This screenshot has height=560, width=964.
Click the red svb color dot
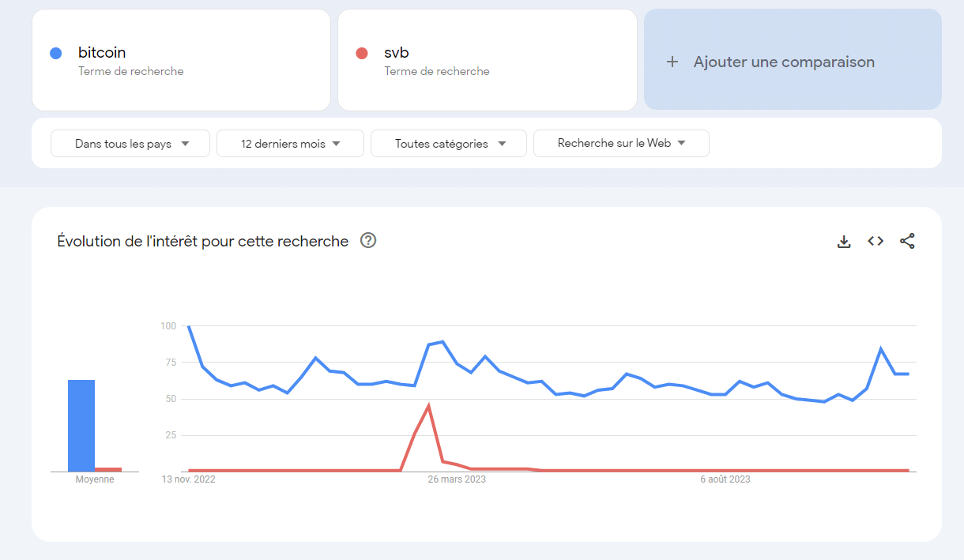[362, 53]
